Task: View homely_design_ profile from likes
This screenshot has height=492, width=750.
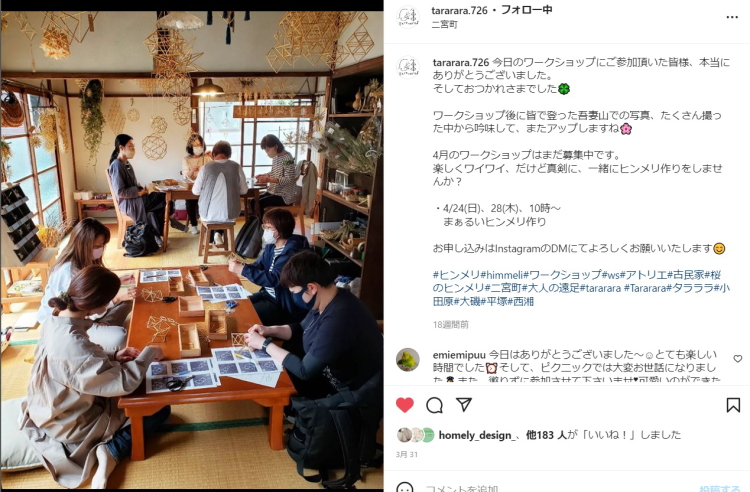Action: click(x=475, y=435)
